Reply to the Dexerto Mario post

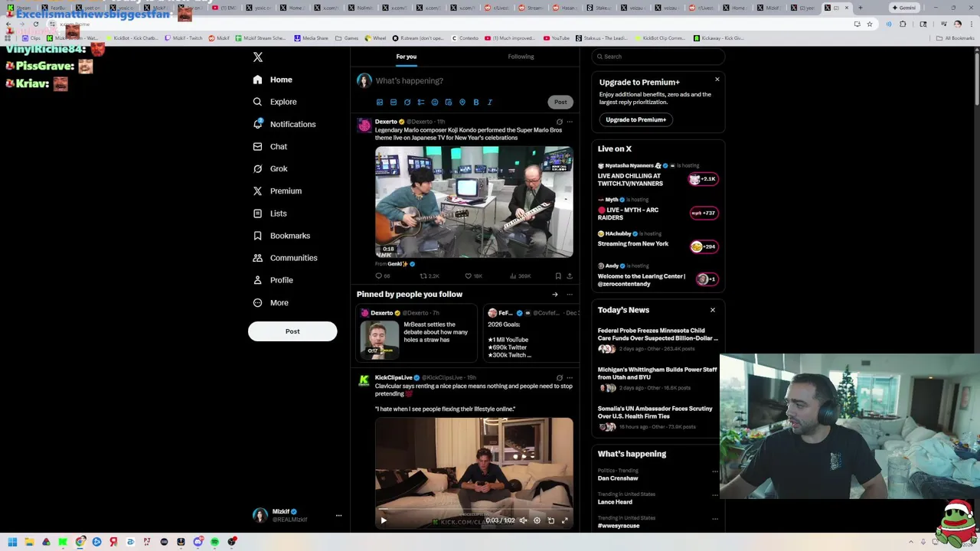coord(382,276)
